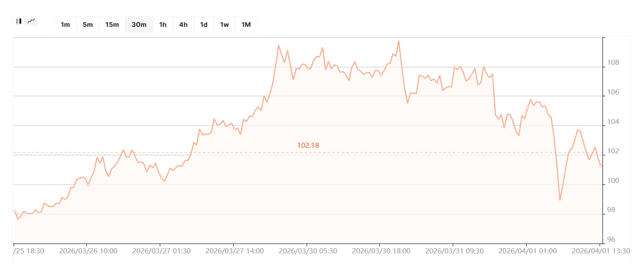Click the last data point on the line

click(601, 166)
